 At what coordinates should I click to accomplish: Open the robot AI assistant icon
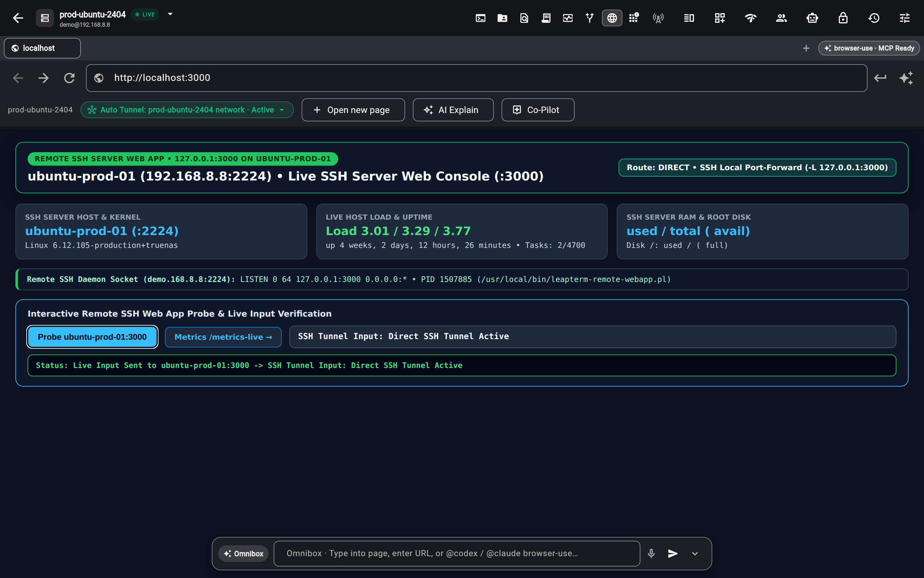tap(812, 18)
